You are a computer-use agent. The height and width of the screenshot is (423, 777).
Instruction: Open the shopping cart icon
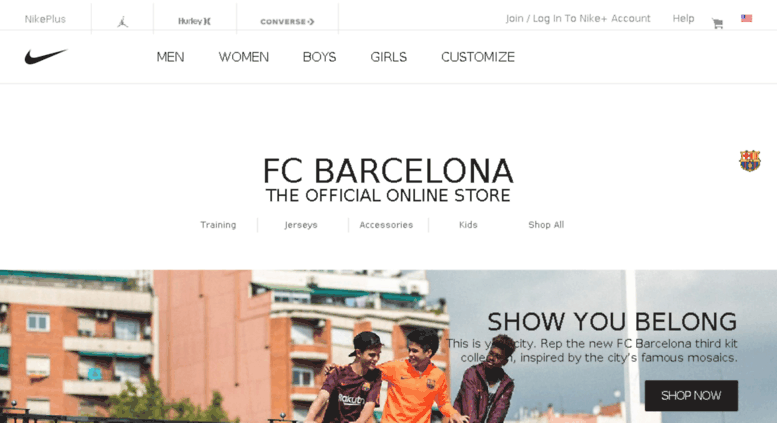point(717,23)
